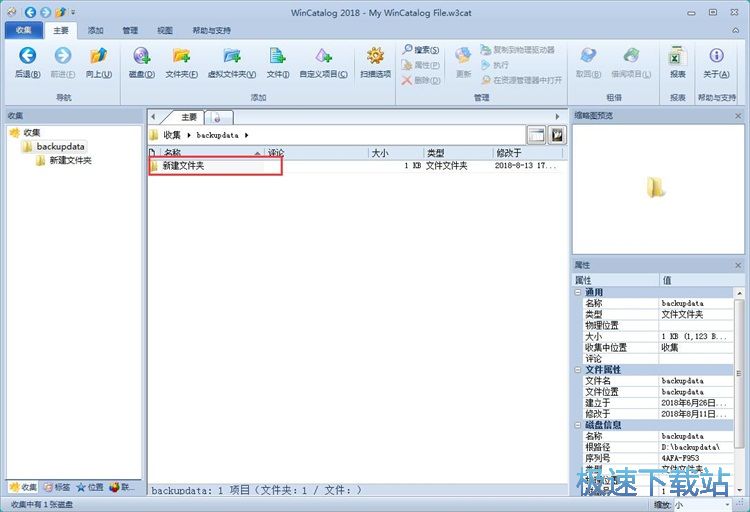Click the quick access up-folder icon in the title bar
Viewport: 750px width, 512px height.
(61, 12)
